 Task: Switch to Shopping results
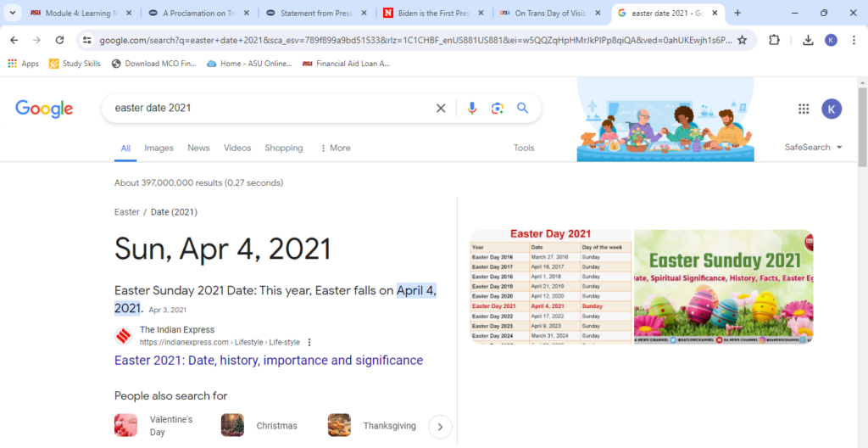[283, 148]
